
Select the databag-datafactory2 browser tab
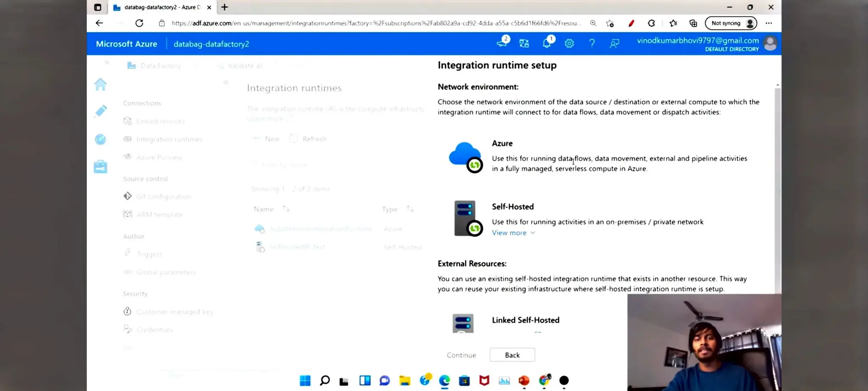click(162, 7)
